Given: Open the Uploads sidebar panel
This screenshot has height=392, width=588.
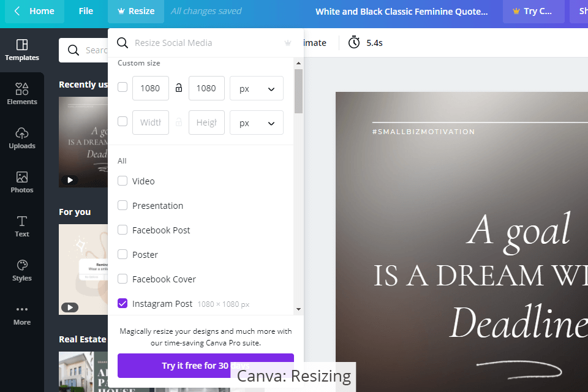Looking at the screenshot, I should [22, 138].
